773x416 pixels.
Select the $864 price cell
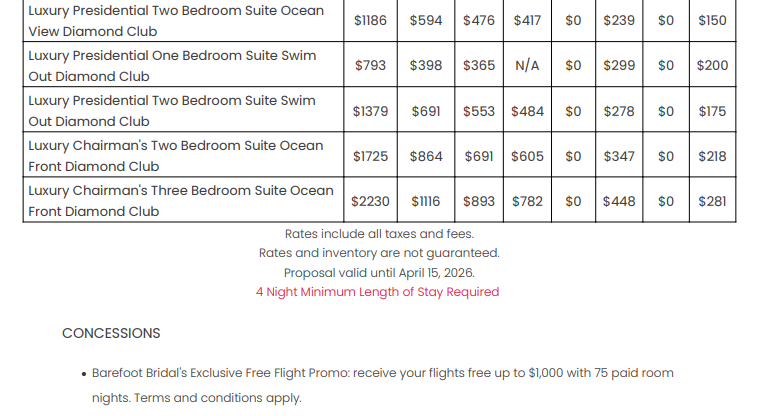(x=426, y=156)
